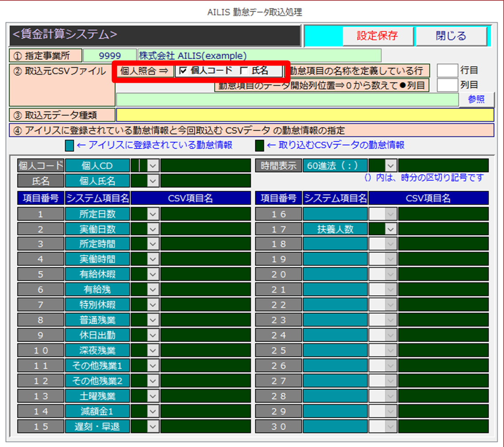The width and height of the screenshot is (504, 447).
Task: Open the 個人CD CSV dropdown
Action: point(153,166)
